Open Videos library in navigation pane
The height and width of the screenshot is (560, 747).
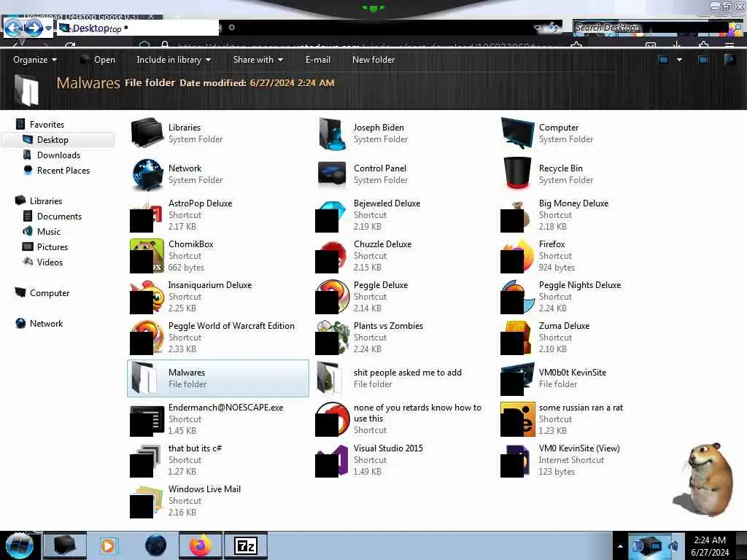coord(50,262)
